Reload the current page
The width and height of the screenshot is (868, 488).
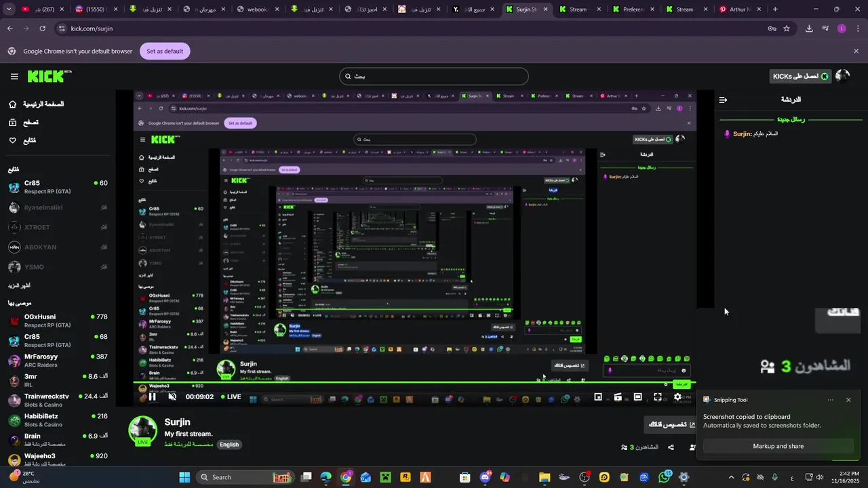pyautogui.click(x=42, y=28)
